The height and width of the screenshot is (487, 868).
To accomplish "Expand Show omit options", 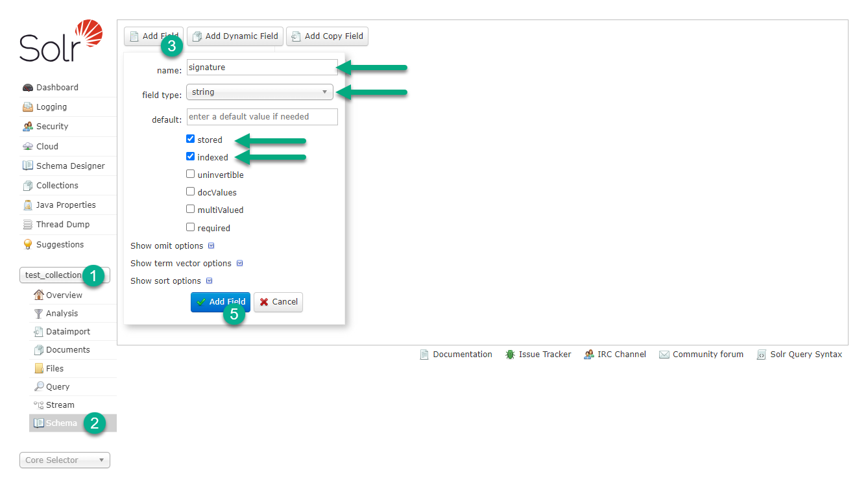I will coord(173,245).
